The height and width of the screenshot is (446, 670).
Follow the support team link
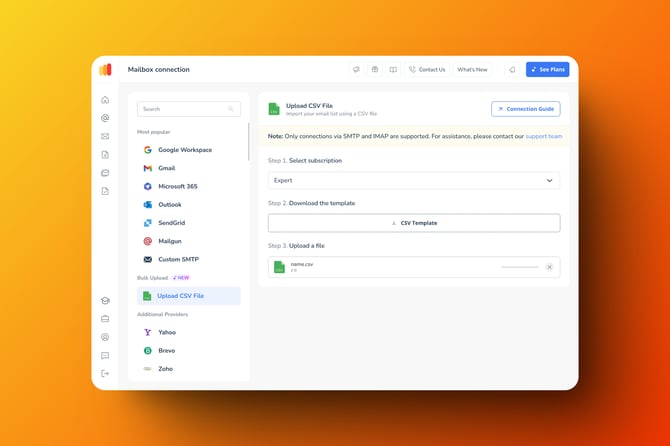point(544,136)
